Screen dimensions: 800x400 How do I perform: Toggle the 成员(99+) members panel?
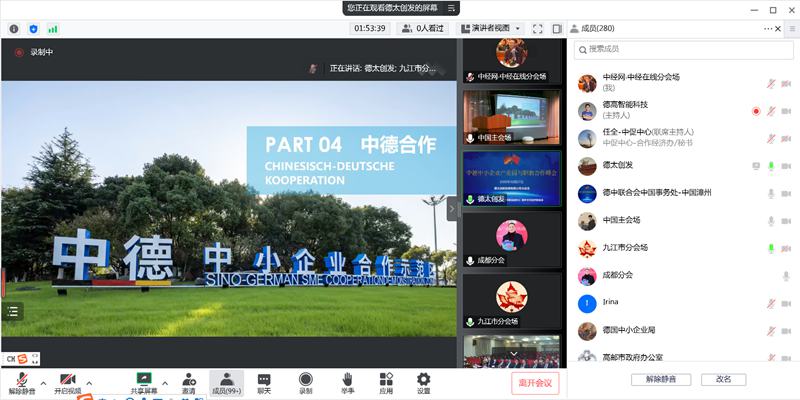tap(227, 384)
